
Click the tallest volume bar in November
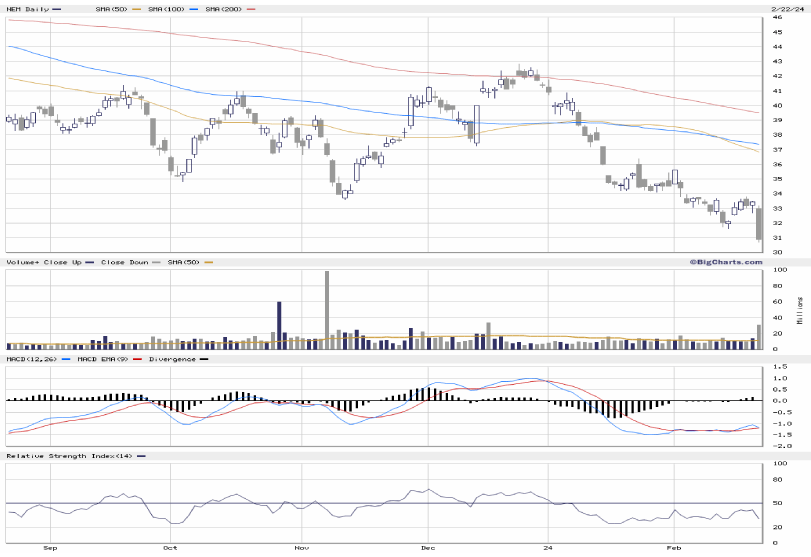(x=326, y=310)
